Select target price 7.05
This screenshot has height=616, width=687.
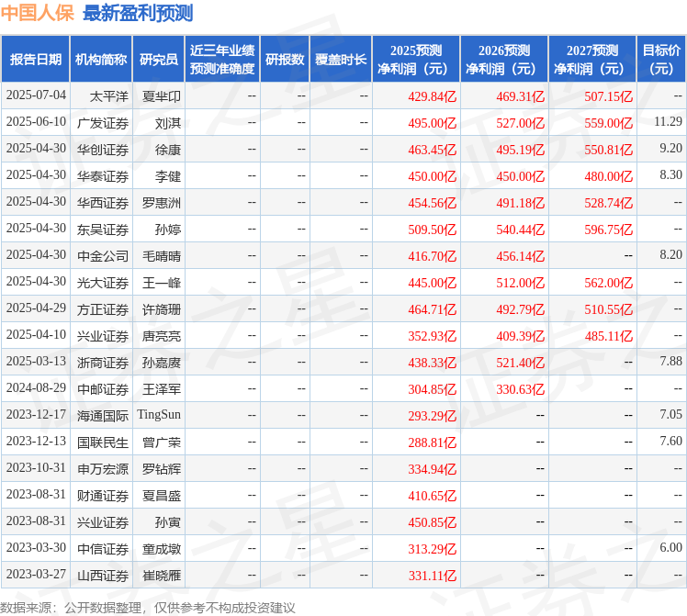tap(670, 414)
